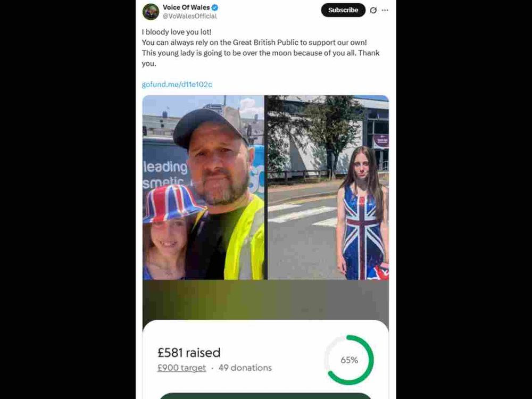The width and height of the screenshot is (532, 399).
Task: View the selfie photo with yellow vest
Action: tap(203, 187)
